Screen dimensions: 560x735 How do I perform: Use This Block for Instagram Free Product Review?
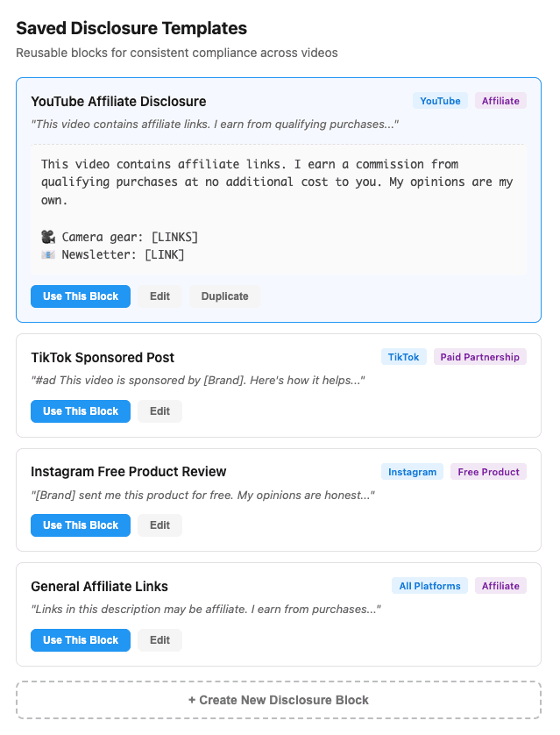tap(80, 525)
